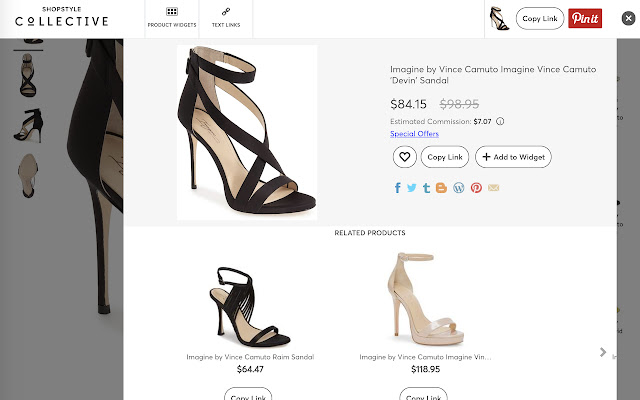Share product on Pinterest round icon
This screenshot has height=400, width=640.
(476, 188)
